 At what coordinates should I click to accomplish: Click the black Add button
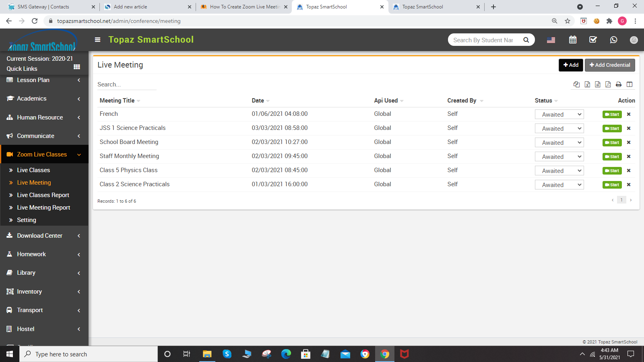pos(571,65)
